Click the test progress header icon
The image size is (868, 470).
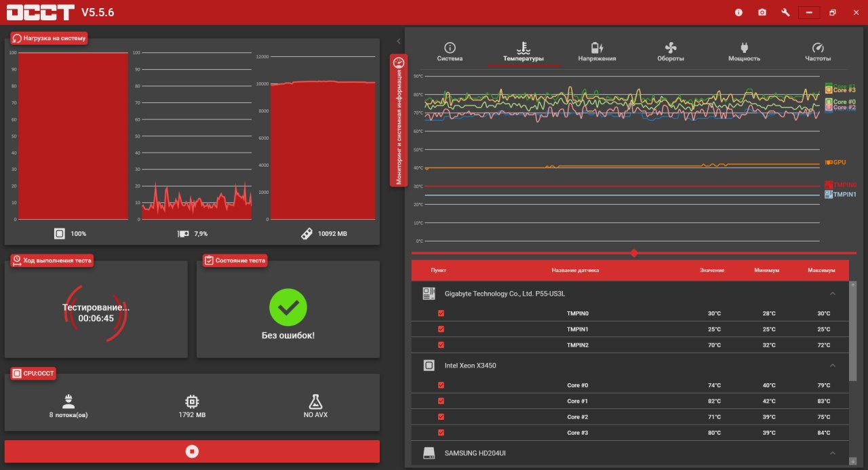[17, 260]
